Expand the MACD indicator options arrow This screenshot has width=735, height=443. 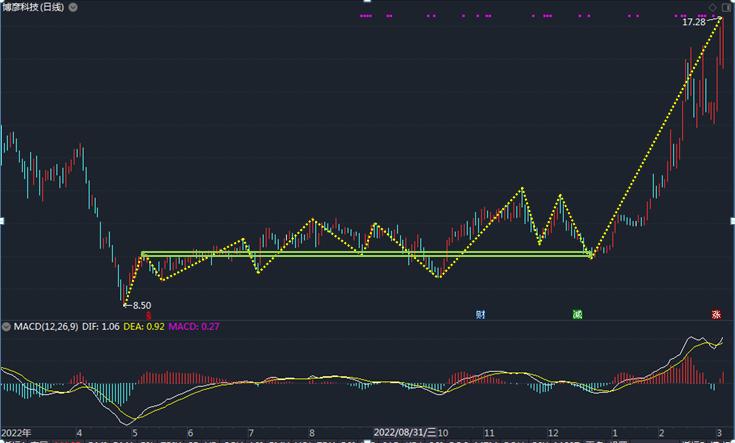coord(6,326)
